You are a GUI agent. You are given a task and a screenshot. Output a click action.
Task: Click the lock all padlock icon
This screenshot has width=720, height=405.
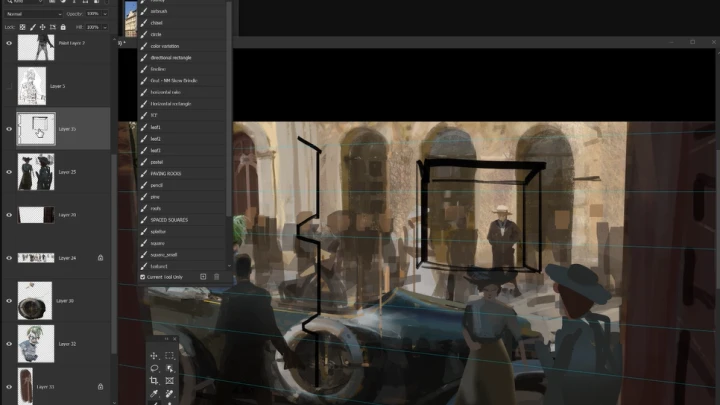coord(63,27)
